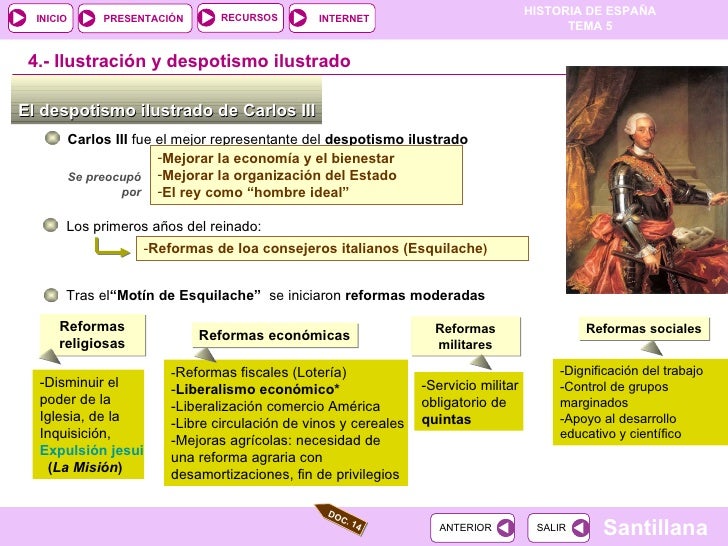The width and height of the screenshot is (728, 546).
Task: Open the RECURSOS section label
Action: click(249, 18)
